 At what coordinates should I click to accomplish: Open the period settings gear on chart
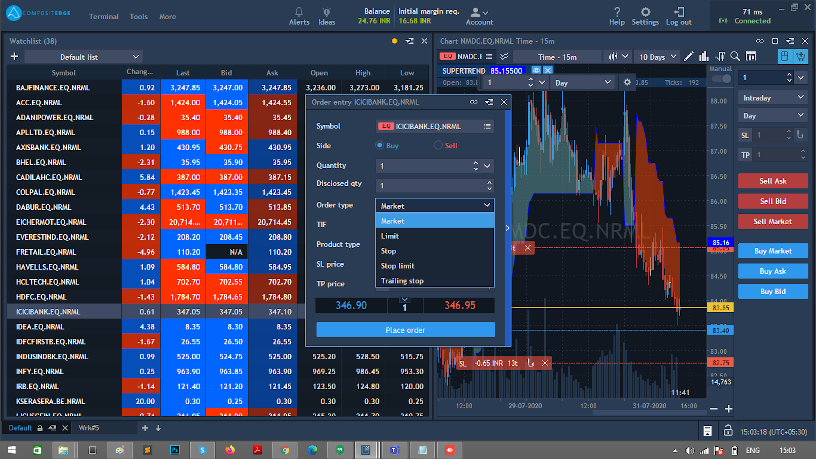click(627, 82)
